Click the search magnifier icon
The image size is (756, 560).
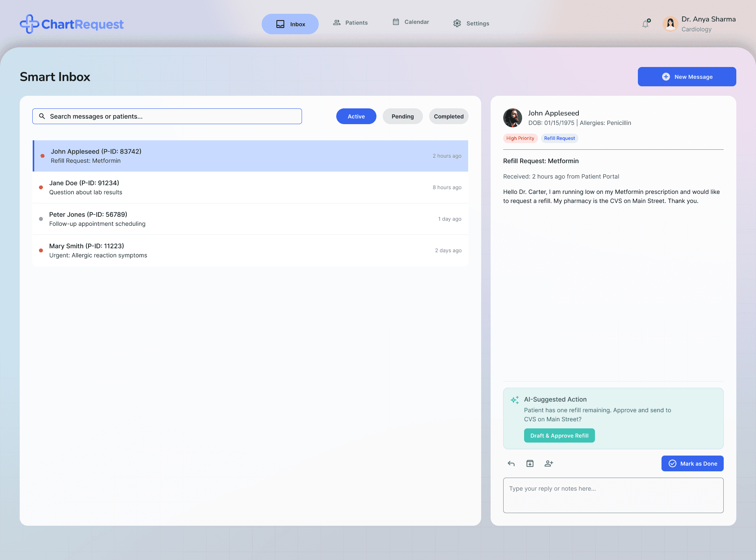click(x=42, y=116)
